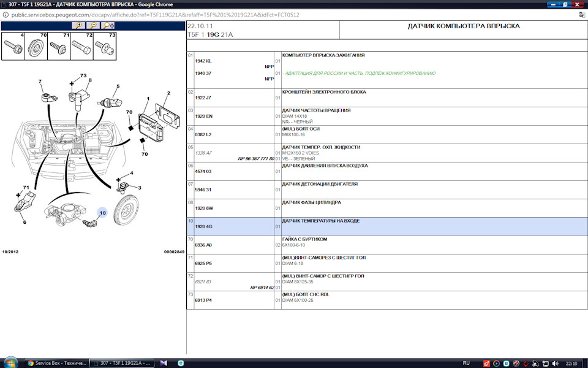Open superseded part number 6921 83

tap(203, 282)
